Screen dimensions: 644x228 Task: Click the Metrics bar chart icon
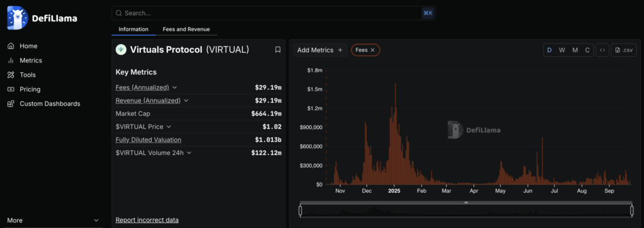(x=11, y=60)
